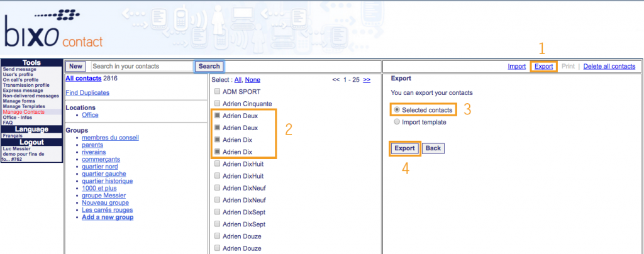Open Les carrés rouges group
Viewport: 644px width, 254px height.
click(107, 210)
